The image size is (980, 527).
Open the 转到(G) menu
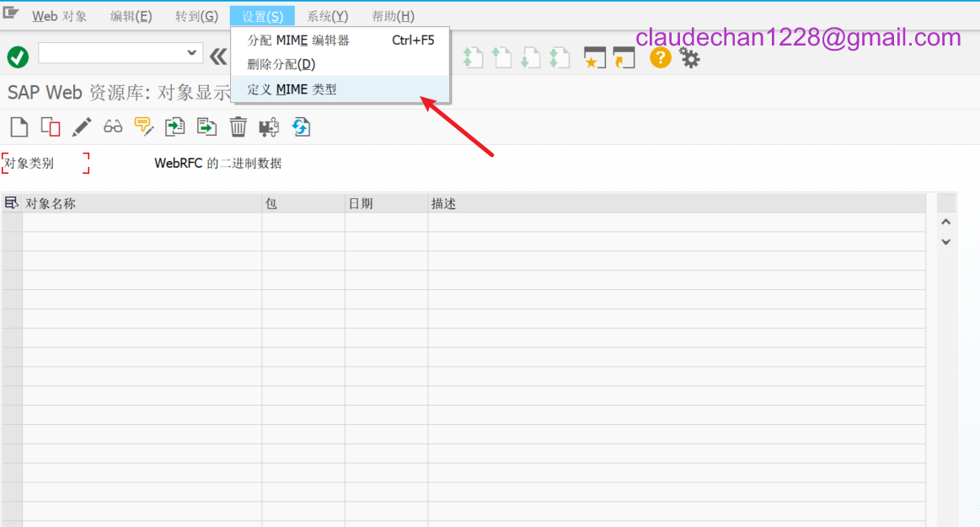click(x=196, y=16)
